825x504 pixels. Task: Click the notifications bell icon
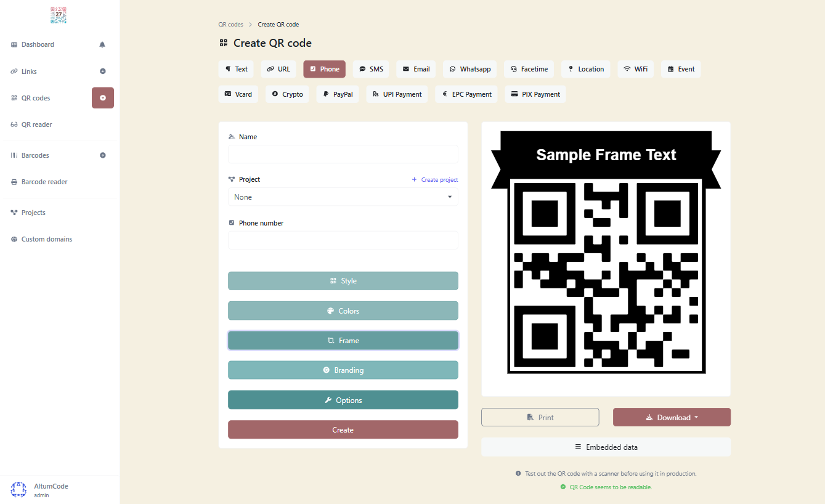point(102,44)
